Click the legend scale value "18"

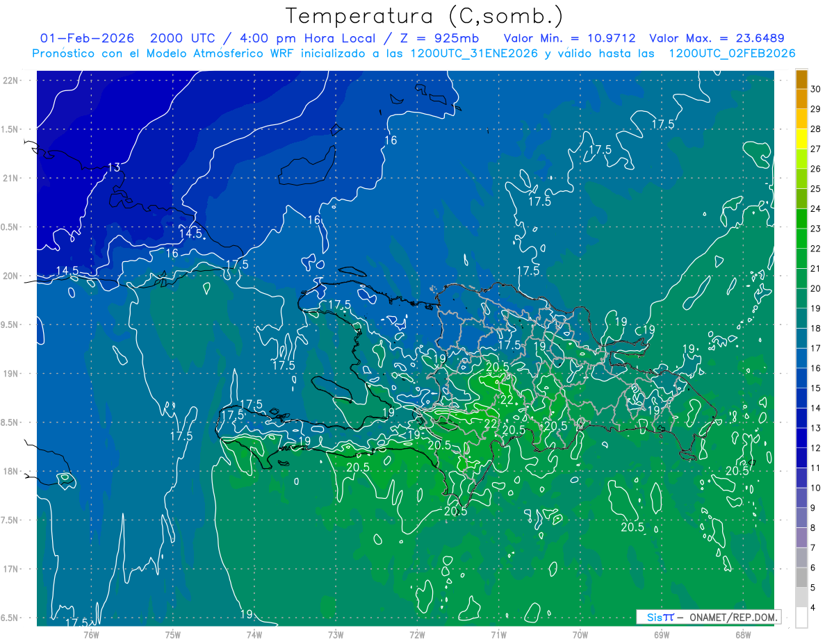[816, 328]
